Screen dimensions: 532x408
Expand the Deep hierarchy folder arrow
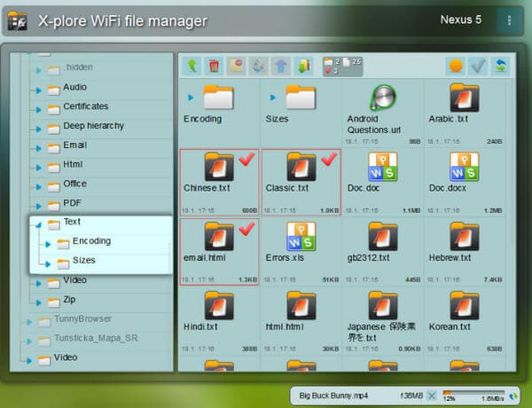pyautogui.click(x=39, y=129)
